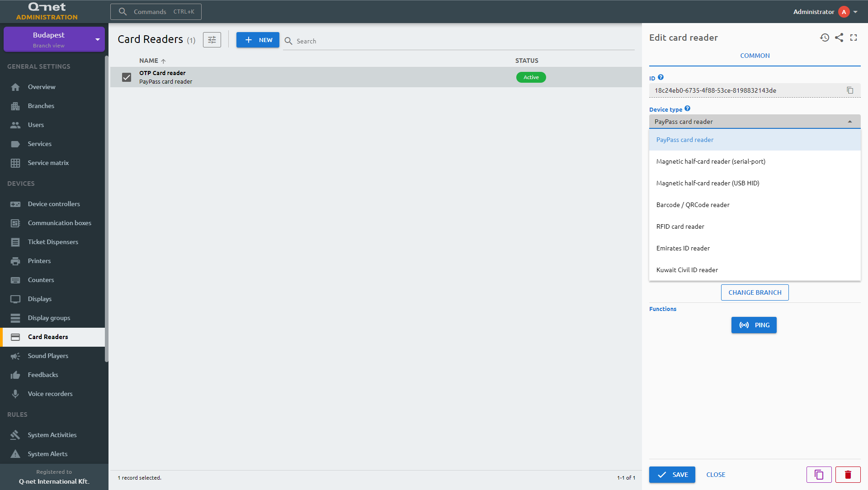
Task: Open the history icon in Edit card reader
Action: tap(825, 38)
